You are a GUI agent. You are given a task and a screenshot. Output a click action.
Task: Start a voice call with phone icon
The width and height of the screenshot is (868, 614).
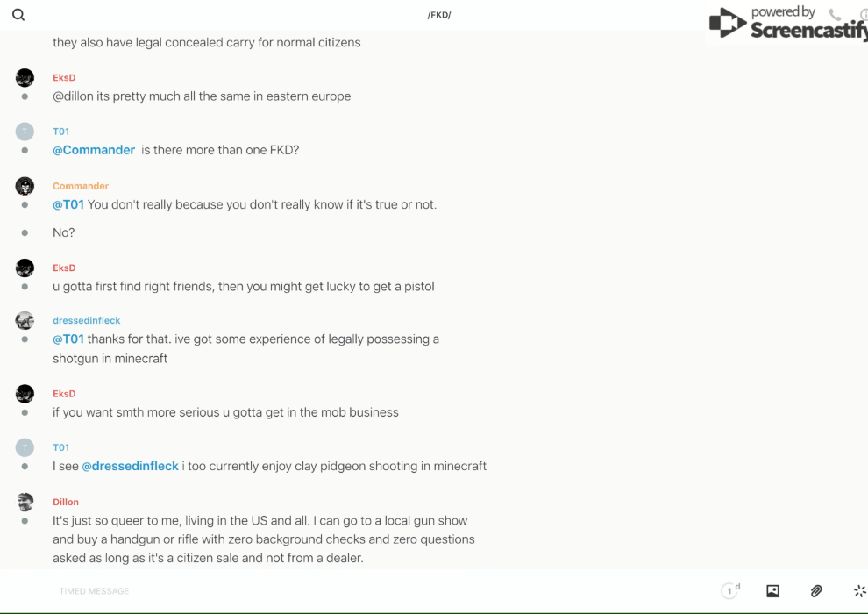(835, 15)
